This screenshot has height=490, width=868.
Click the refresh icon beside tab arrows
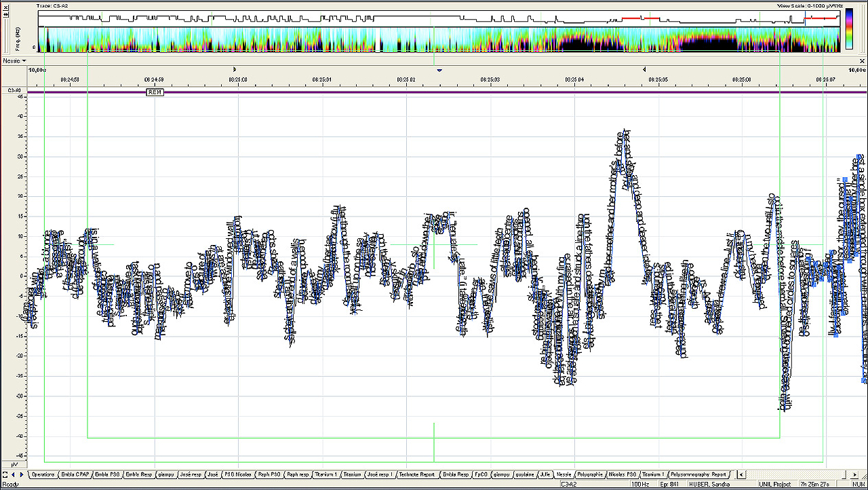(5, 474)
